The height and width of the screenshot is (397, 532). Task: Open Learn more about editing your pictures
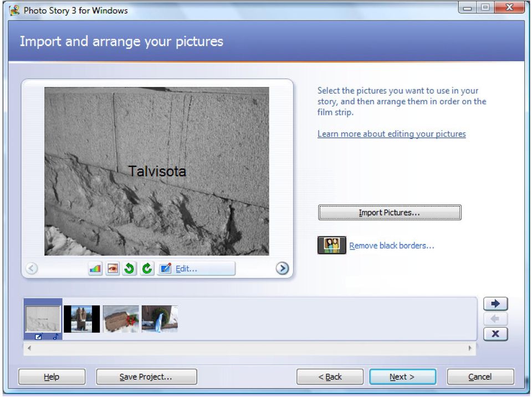(392, 134)
